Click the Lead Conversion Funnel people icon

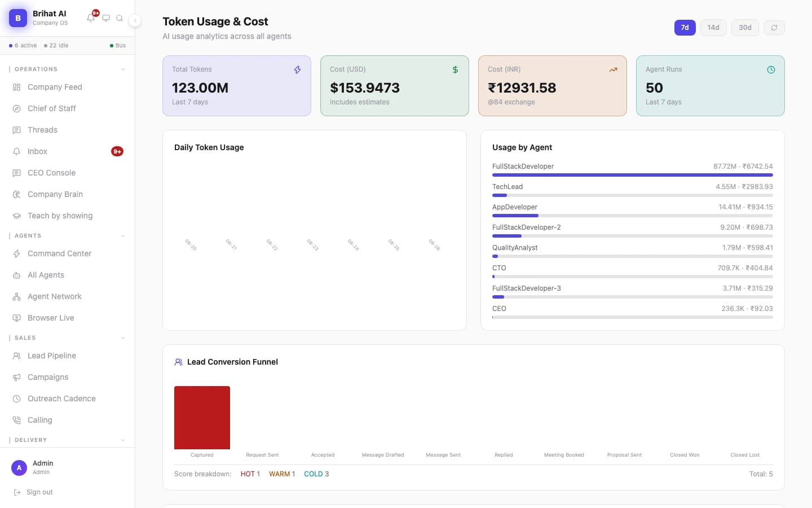tap(178, 362)
